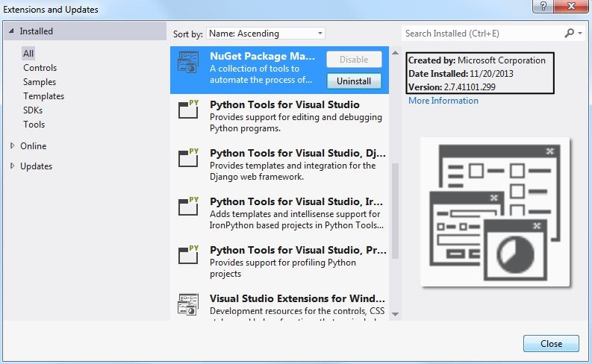Select the SDKs category
592x364 pixels.
(x=33, y=110)
